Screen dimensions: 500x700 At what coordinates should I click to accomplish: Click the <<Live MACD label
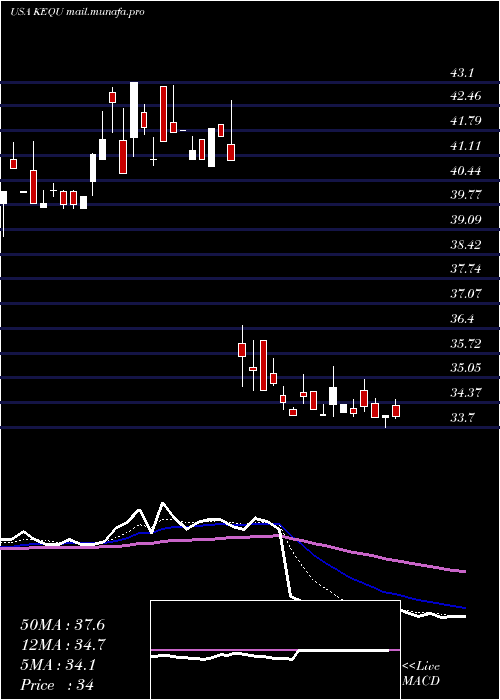click(421, 674)
